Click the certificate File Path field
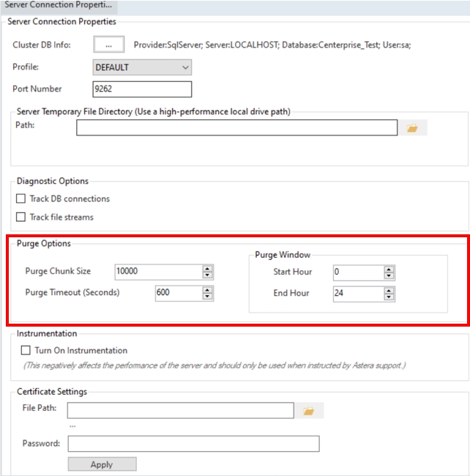This screenshot has height=476, width=470. [x=181, y=410]
